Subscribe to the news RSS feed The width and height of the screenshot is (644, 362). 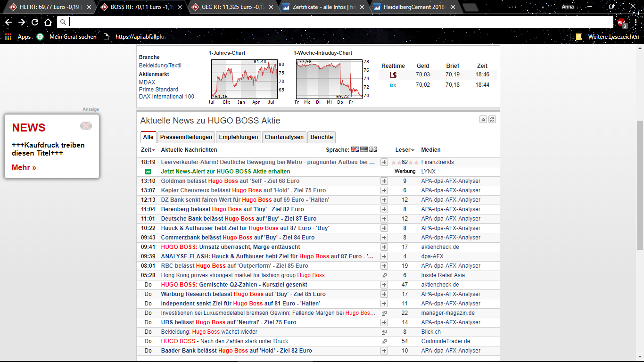[483, 119]
